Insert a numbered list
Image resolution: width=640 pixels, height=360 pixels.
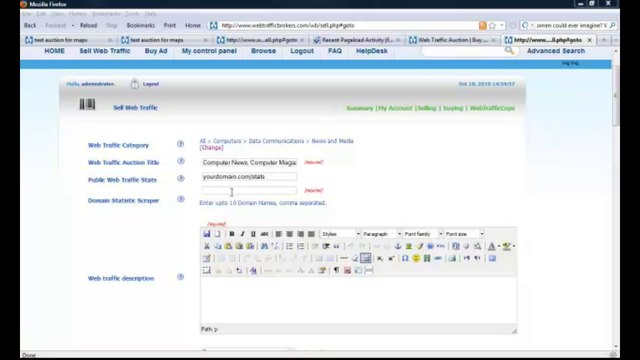(300, 246)
